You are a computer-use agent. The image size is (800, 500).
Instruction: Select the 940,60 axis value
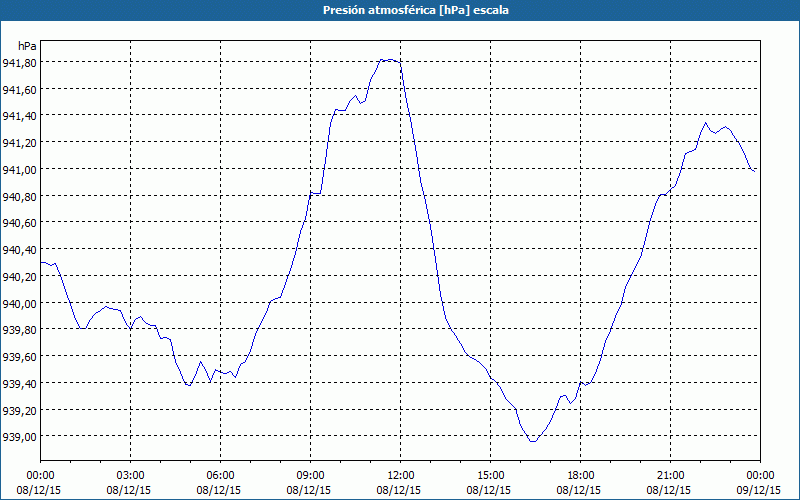tap(19, 223)
